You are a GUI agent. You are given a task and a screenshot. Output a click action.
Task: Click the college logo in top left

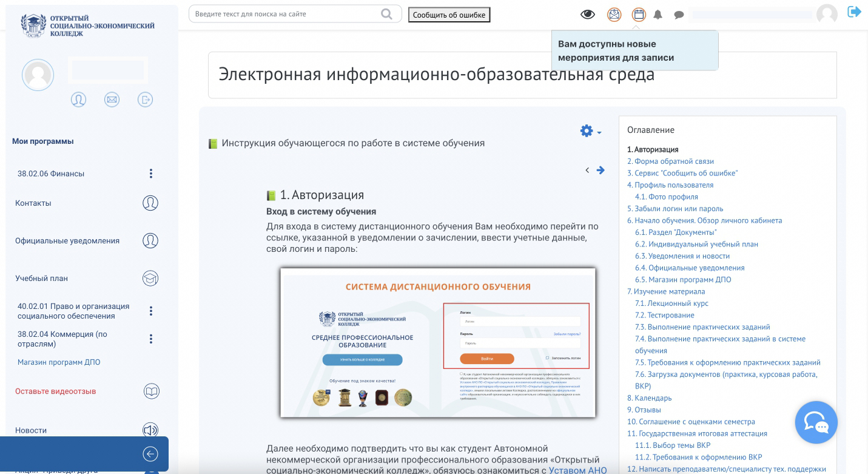89,25
